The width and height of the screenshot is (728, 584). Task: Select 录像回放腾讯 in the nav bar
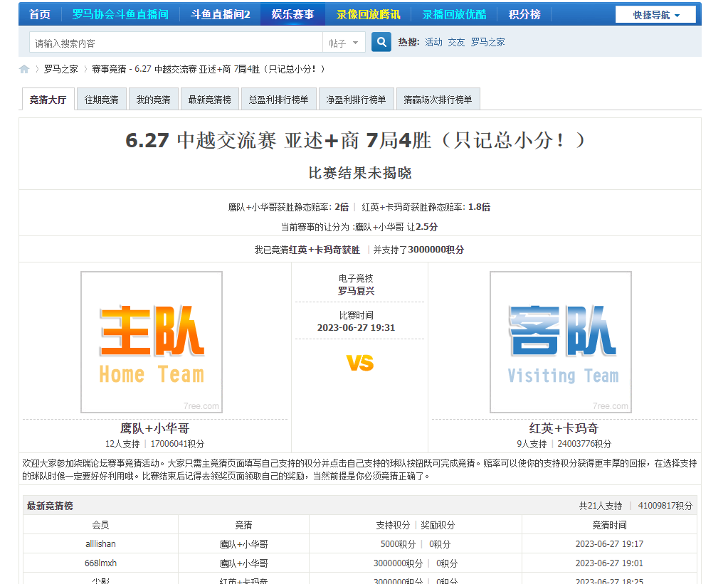coord(368,15)
